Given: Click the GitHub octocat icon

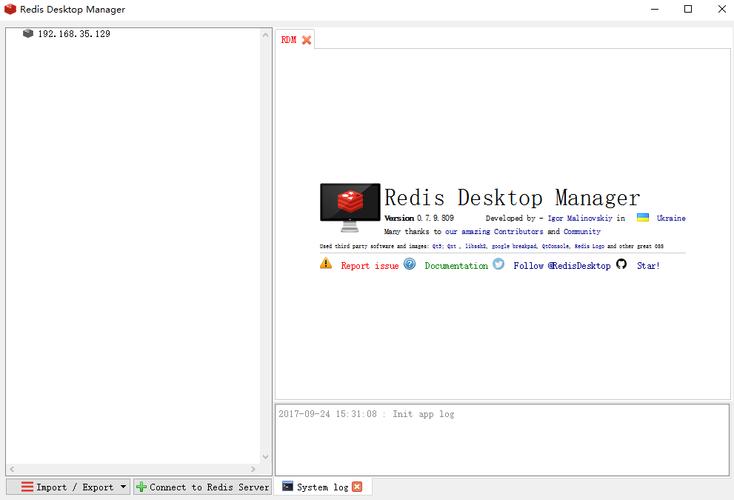Looking at the screenshot, I should click(621, 264).
